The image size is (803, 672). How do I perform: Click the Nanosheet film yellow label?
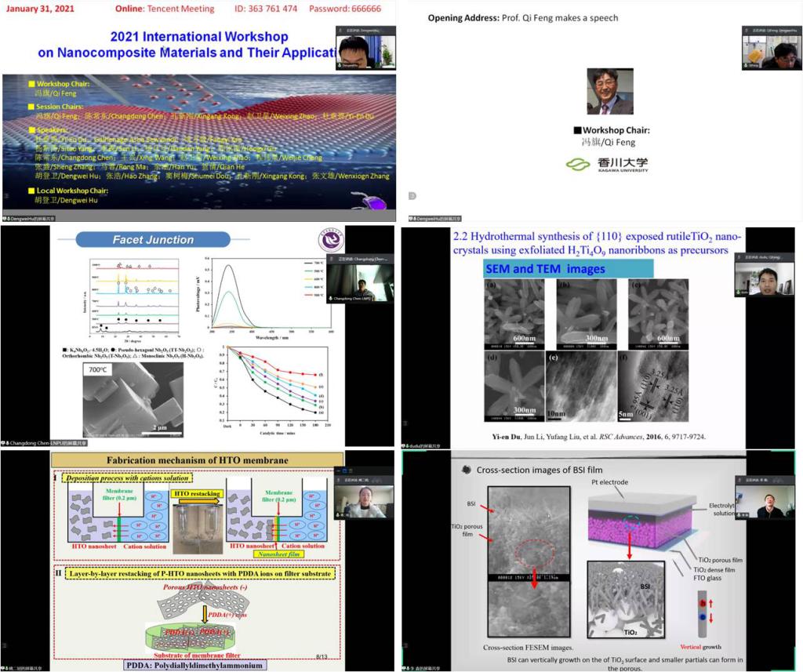click(278, 554)
